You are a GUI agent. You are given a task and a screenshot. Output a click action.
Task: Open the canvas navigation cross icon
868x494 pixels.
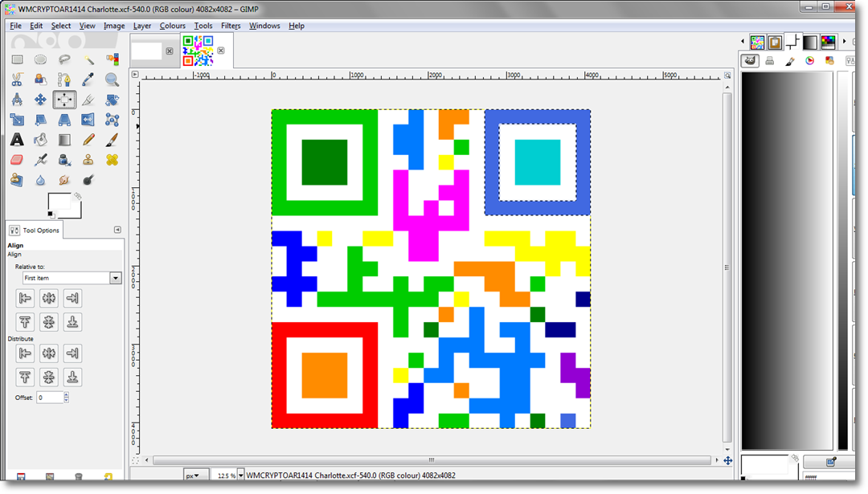pyautogui.click(x=728, y=460)
